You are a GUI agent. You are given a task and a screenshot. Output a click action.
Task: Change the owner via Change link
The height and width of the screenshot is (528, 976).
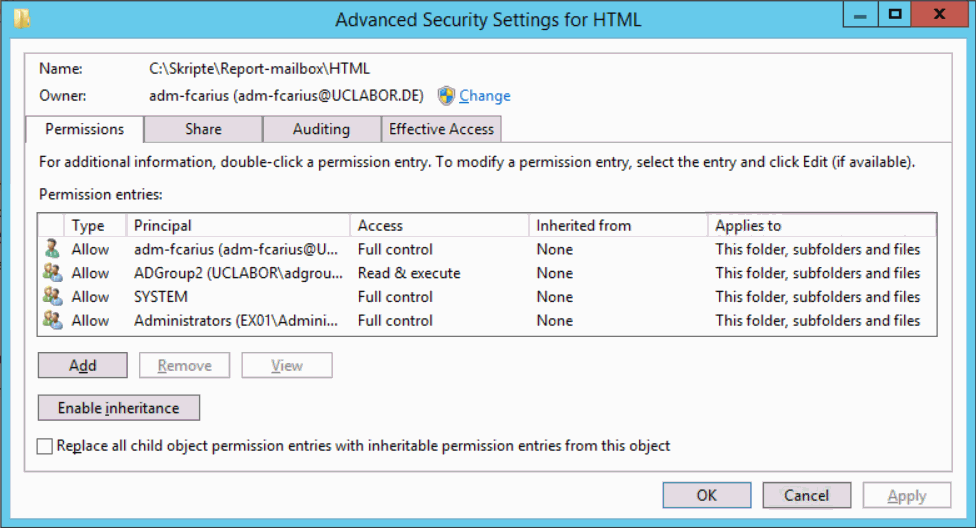click(x=484, y=95)
